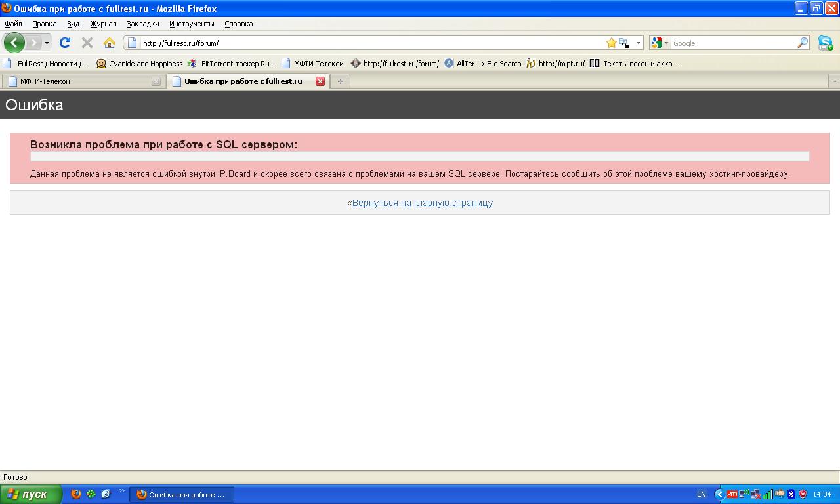Click the green Back navigation button
840x504 pixels.
[14, 43]
